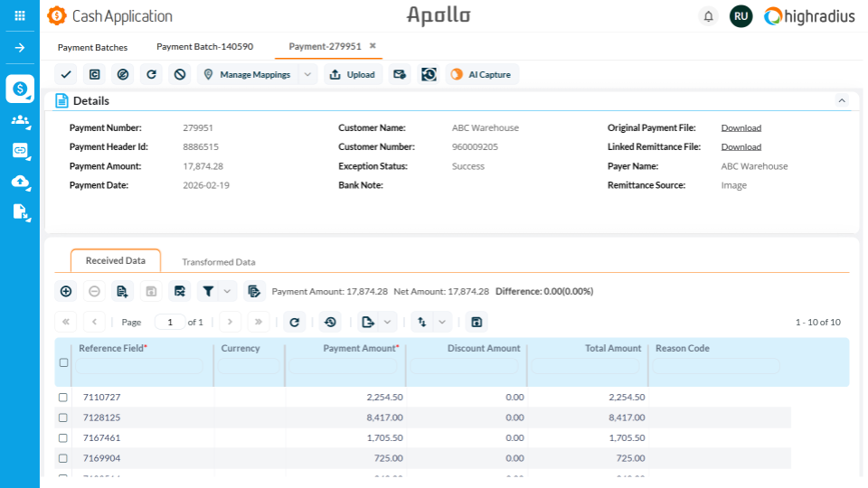Expand the filter funnel dropdown arrow
This screenshot has width=868, height=488.
[227, 291]
